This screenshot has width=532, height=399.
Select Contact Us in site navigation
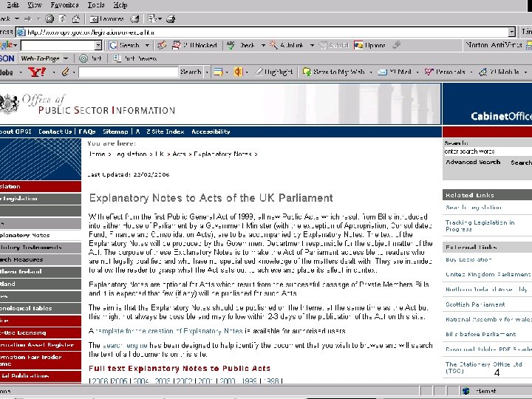(55, 132)
